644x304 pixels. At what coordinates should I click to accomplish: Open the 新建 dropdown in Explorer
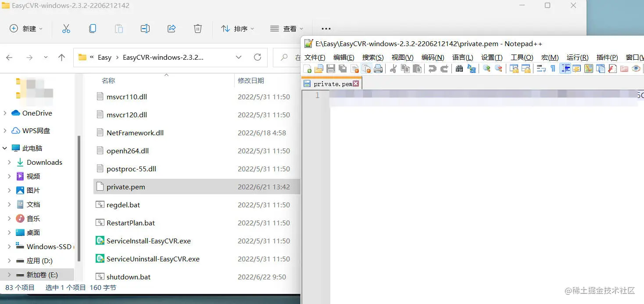pyautogui.click(x=26, y=29)
